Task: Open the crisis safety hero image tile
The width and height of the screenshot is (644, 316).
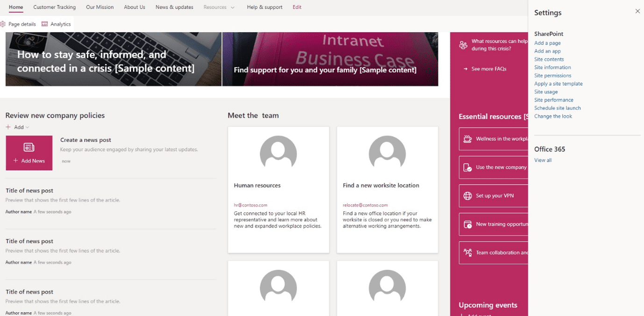Action: click(113, 59)
